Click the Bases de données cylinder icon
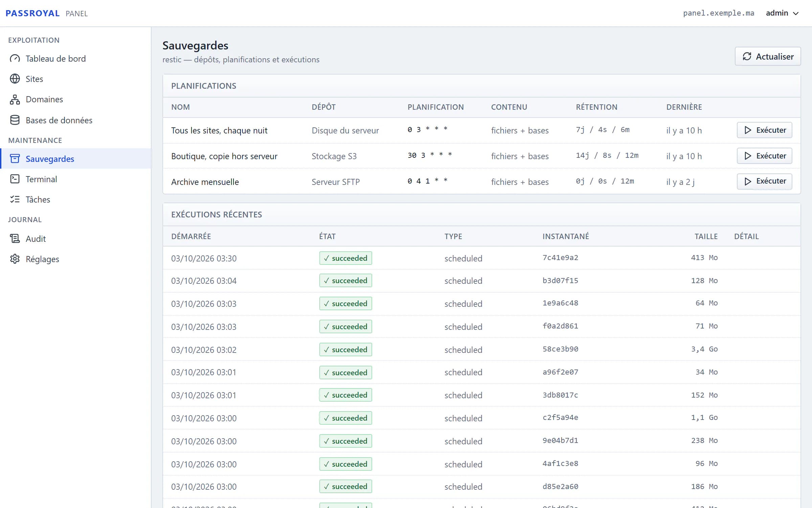812x508 pixels. click(x=15, y=120)
